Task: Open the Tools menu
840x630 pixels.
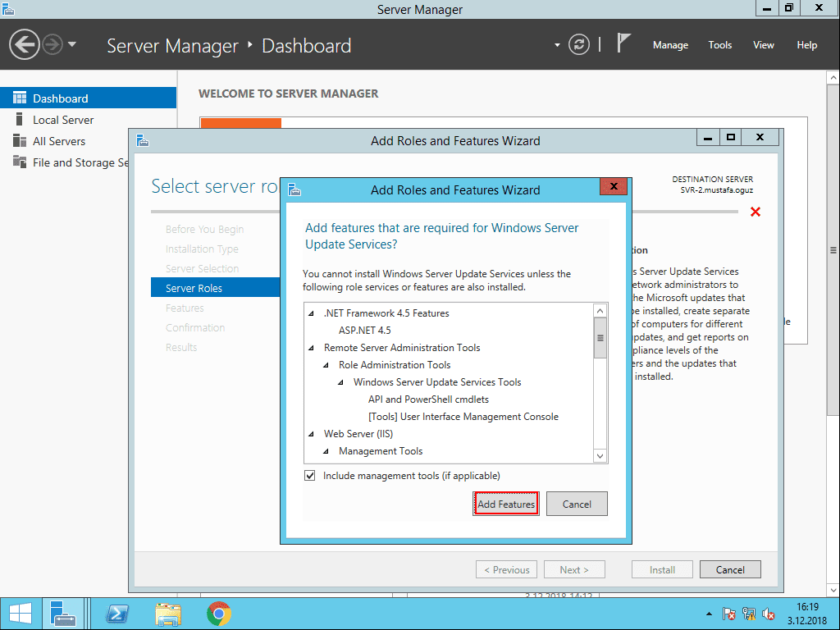Action: [x=720, y=45]
